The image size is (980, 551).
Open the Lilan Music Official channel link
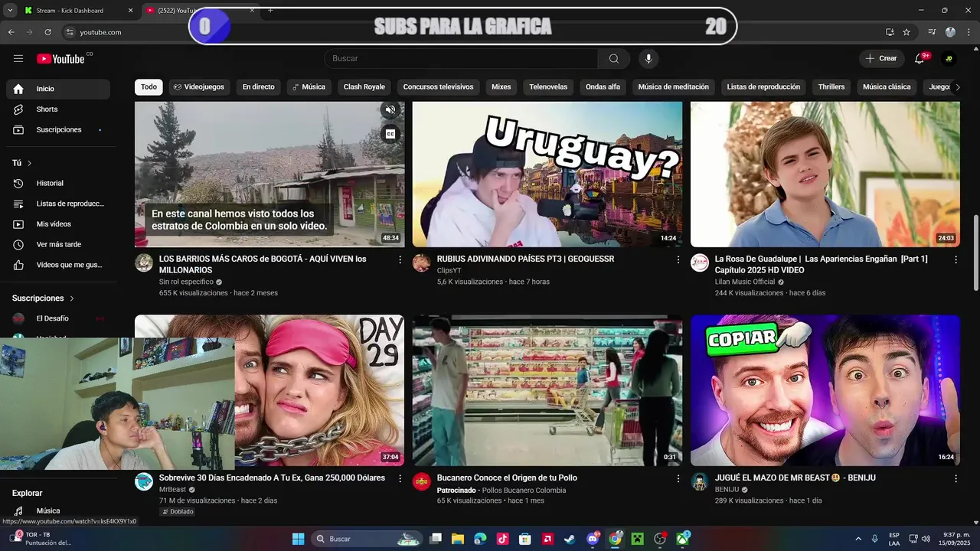point(745,282)
